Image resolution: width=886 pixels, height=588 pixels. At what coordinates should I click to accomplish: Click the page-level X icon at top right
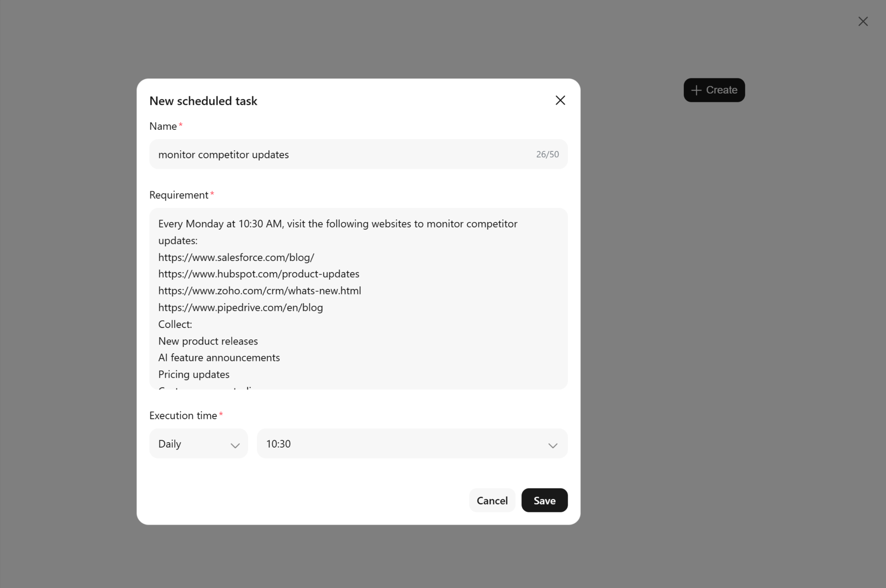(x=863, y=22)
